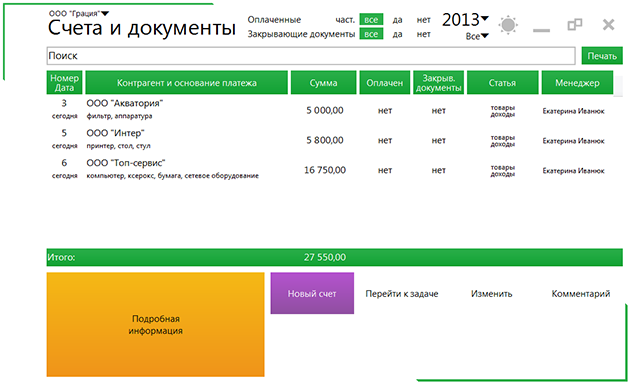
Task: Click the Изменить button
Action: (491, 294)
